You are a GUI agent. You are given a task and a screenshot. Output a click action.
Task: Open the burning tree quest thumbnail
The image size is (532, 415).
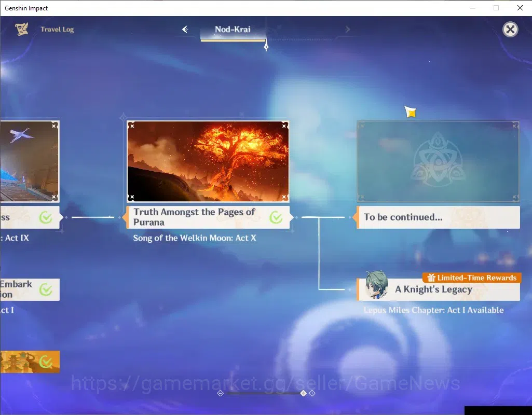point(208,161)
